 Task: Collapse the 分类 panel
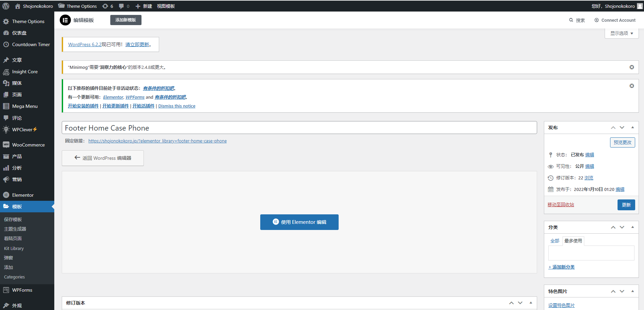point(632,227)
